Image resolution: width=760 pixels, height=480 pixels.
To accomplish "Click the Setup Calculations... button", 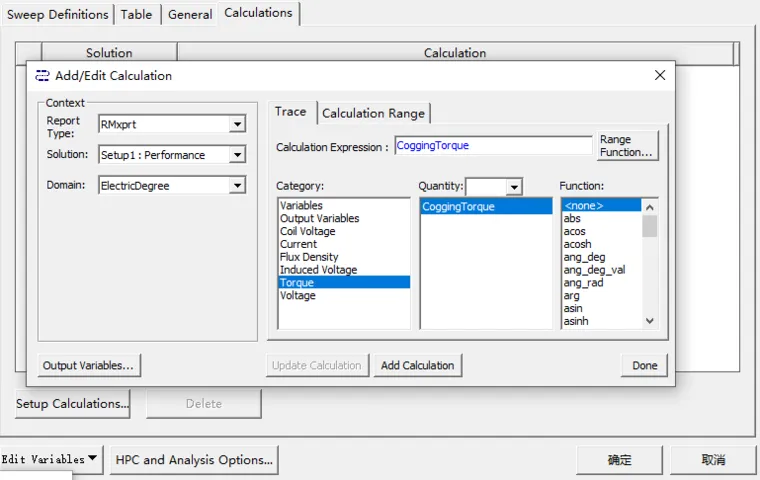I will tap(73, 403).
